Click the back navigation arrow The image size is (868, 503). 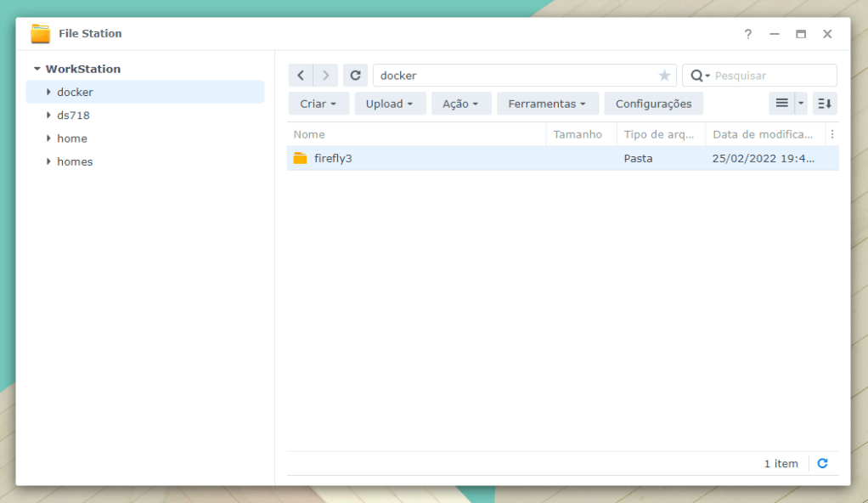pos(301,76)
